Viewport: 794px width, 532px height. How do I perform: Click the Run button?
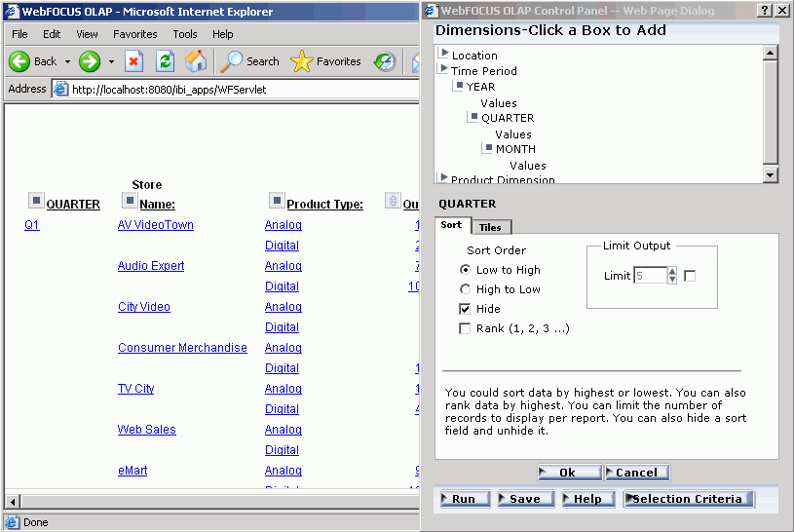[x=465, y=499]
